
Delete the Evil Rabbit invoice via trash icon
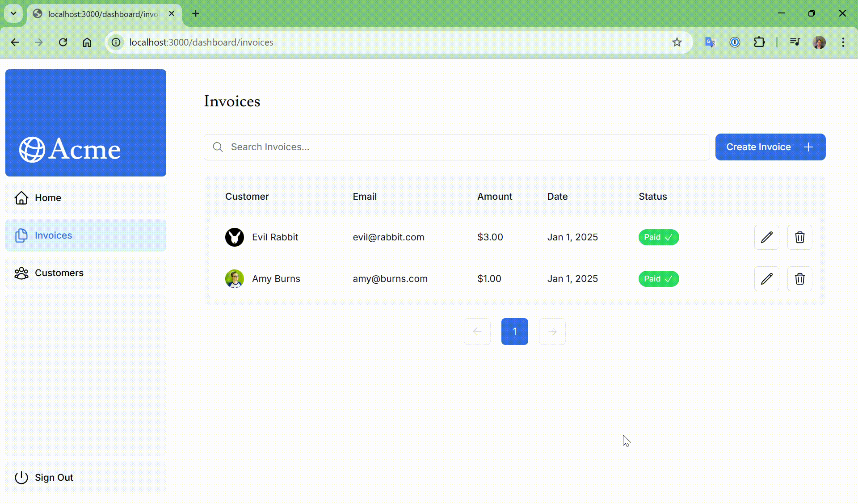click(x=799, y=237)
